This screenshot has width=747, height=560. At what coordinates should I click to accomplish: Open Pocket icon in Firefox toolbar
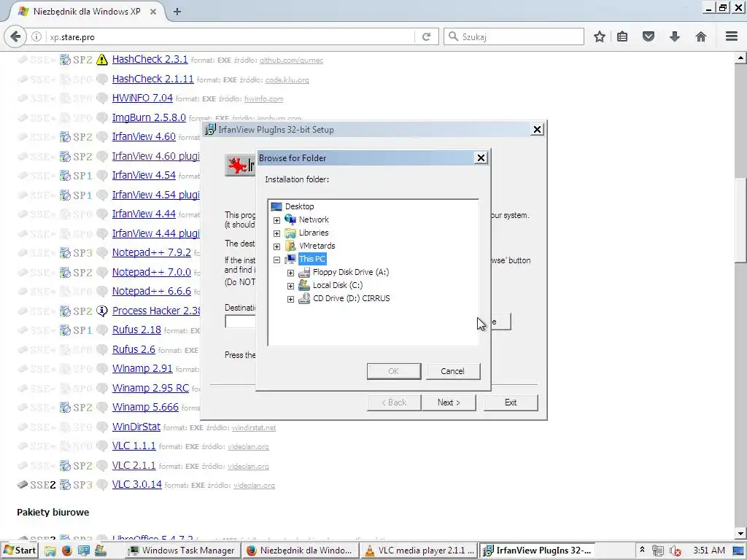coord(649,36)
